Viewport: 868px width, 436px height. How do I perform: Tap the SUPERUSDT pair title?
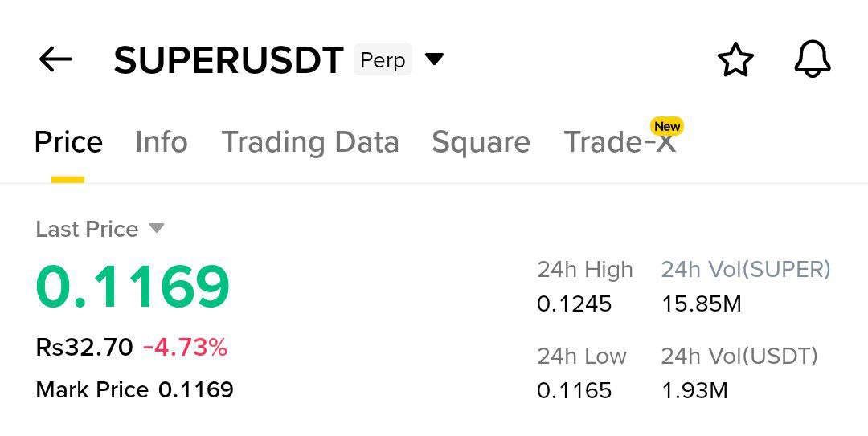[x=228, y=61]
